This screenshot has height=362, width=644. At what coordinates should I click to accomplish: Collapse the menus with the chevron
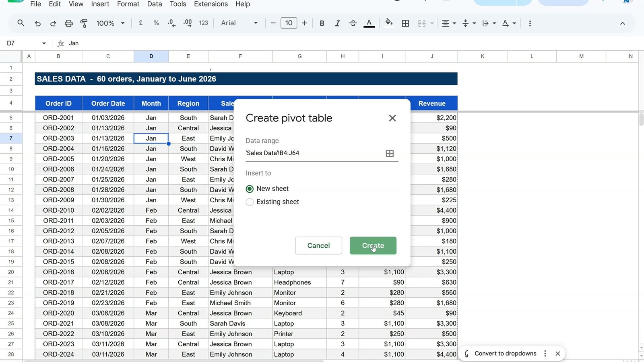click(622, 23)
